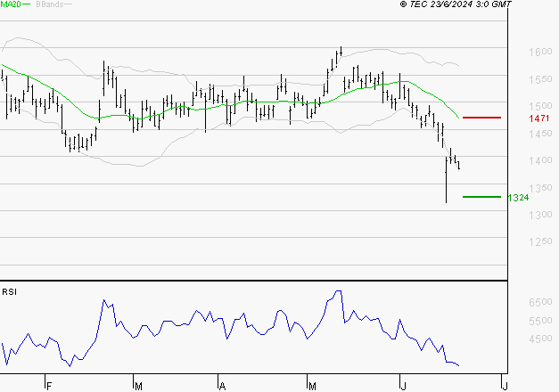
Task: Click the TEC 23/6/2024 copyright timestamp
Action: click(x=456, y=4)
